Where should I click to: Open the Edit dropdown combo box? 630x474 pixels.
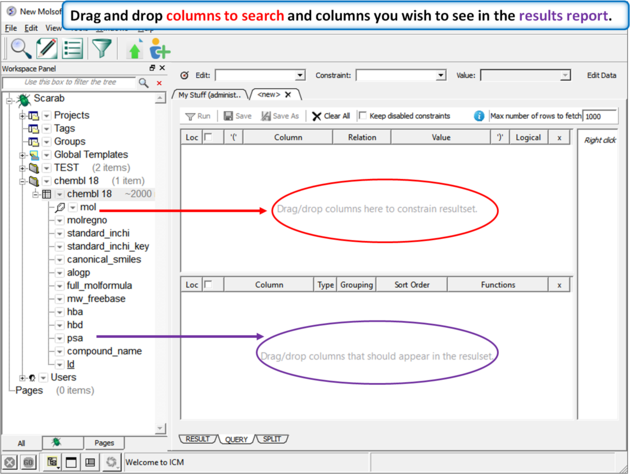260,76
